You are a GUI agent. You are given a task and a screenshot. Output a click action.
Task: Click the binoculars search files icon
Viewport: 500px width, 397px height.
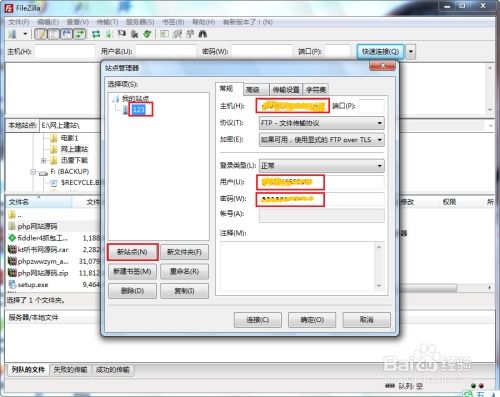[203, 34]
